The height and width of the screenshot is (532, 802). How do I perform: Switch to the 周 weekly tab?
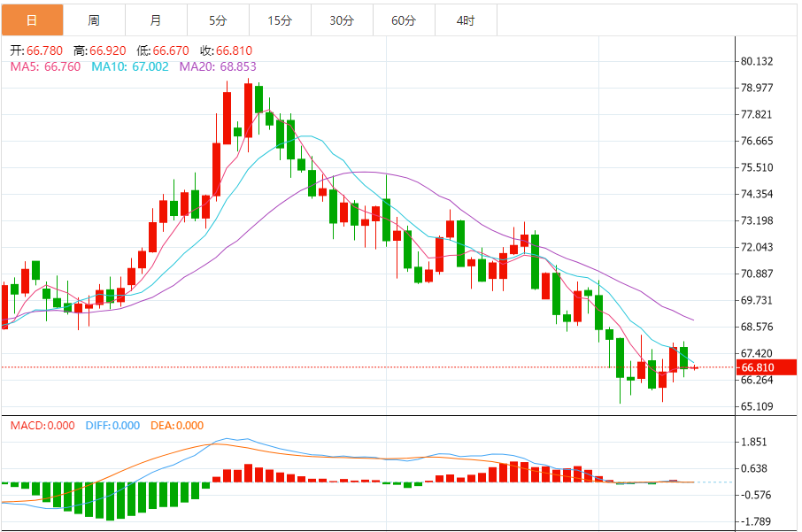94,20
